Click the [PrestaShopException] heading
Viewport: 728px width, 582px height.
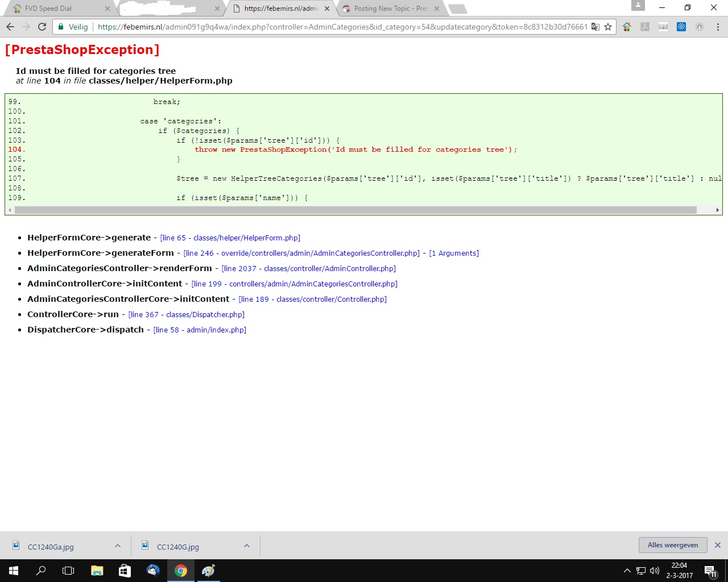coord(82,50)
